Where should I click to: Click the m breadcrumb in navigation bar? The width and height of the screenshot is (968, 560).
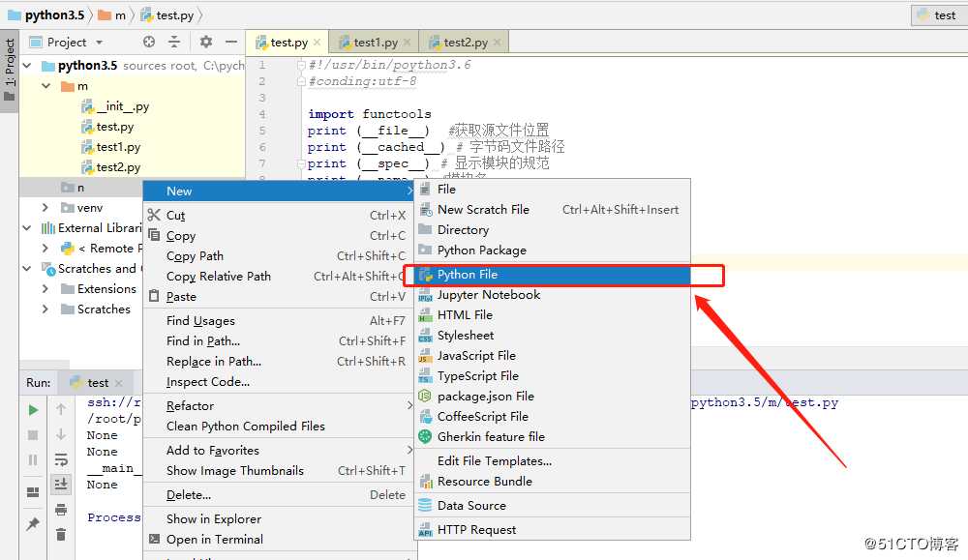click(112, 15)
